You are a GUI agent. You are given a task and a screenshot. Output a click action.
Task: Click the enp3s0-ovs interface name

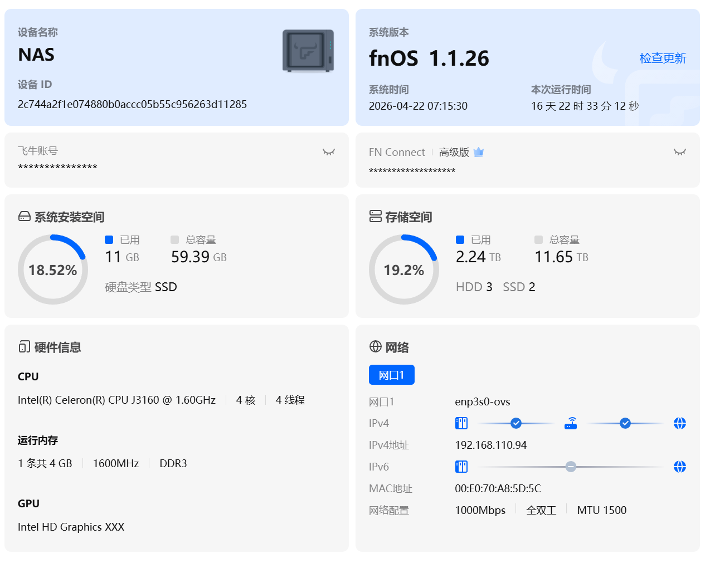tap(483, 401)
